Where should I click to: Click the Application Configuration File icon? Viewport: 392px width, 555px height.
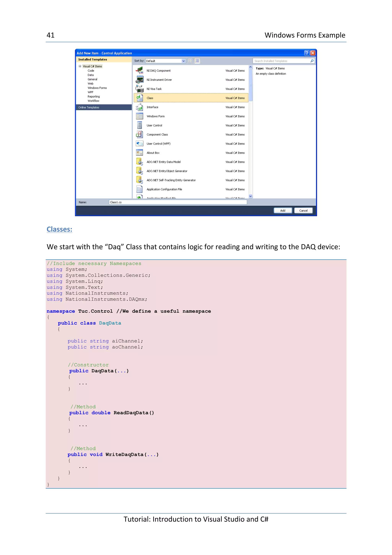coord(139,189)
